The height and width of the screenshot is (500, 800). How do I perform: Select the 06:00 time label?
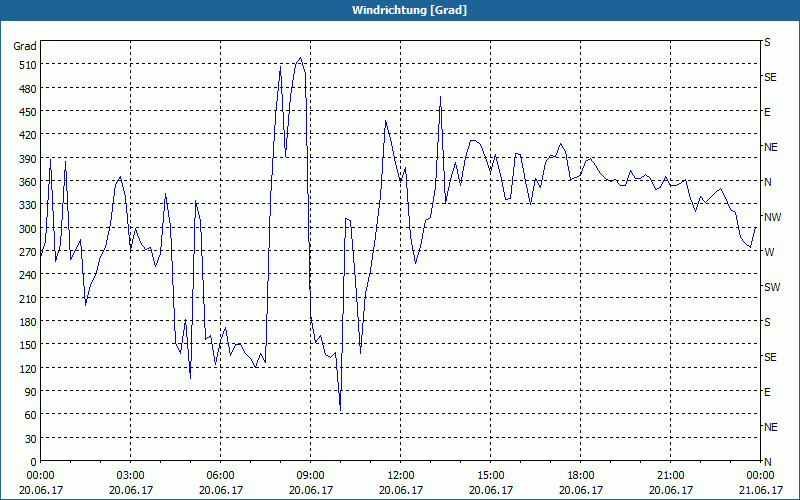tap(220, 476)
